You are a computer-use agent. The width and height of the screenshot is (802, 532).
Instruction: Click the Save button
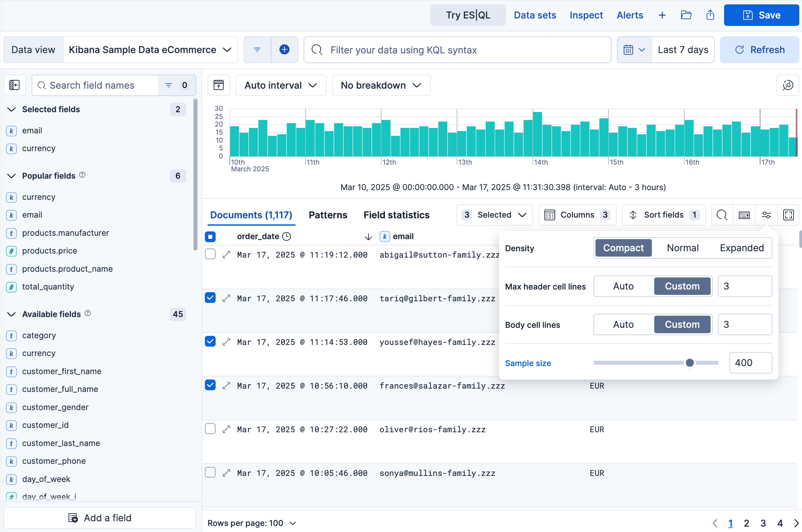pyautogui.click(x=761, y=15)
